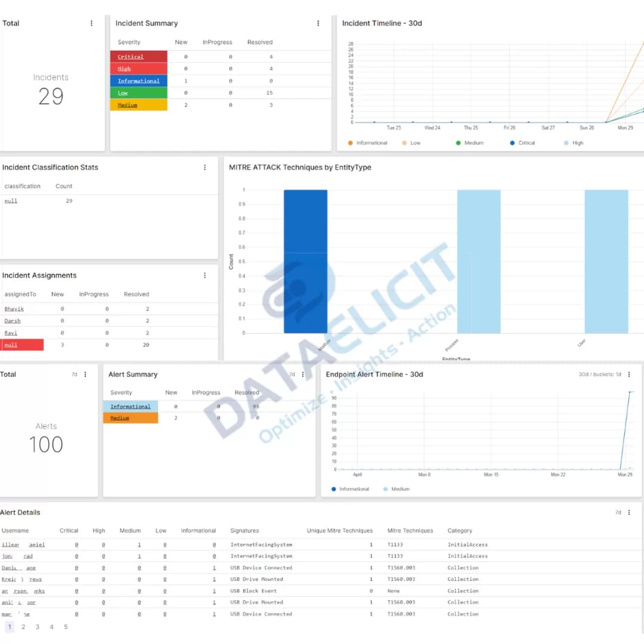Open options menu on the Total Alerts panel
The width and height of the screenshot is (644, 644).
pyautogui.click(x=85, y=374)
